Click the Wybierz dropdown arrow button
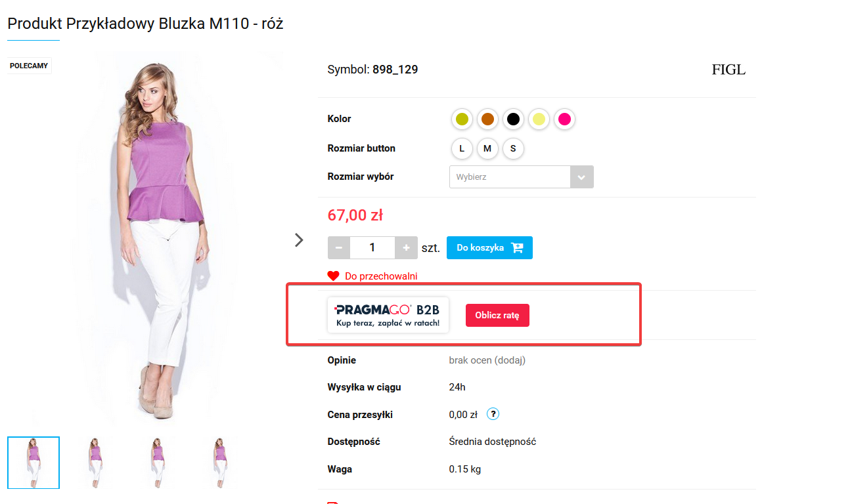 pyautogui.click(x=582, y=177)
